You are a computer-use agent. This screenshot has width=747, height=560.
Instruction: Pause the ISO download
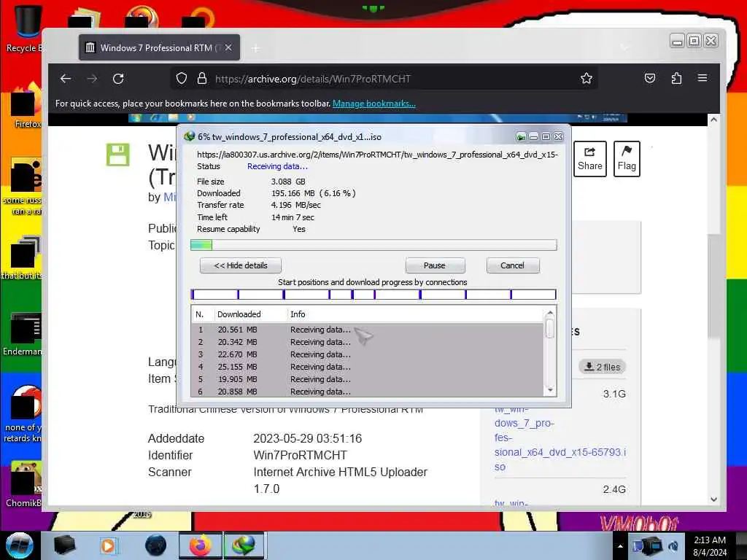[x=435, y=265]
